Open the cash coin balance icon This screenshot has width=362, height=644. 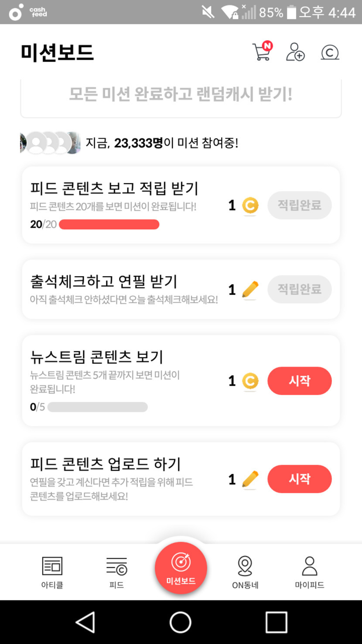[x=330, y=52]
